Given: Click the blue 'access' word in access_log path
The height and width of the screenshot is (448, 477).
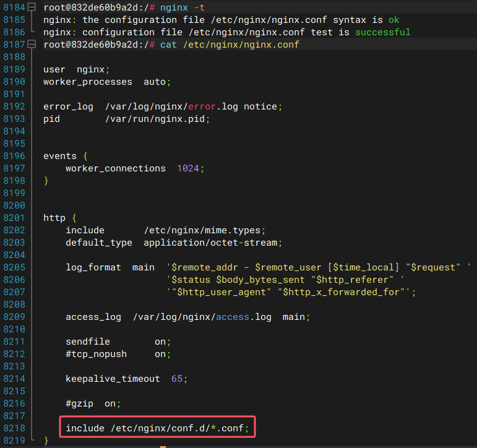Looking at the screenshot, I should tap(233, 317).
